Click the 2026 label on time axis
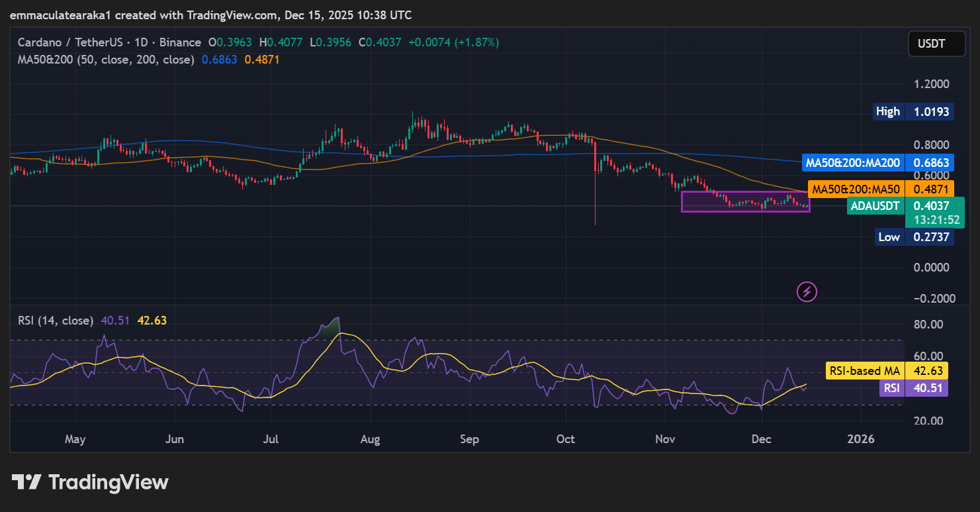 click(861, 439)
